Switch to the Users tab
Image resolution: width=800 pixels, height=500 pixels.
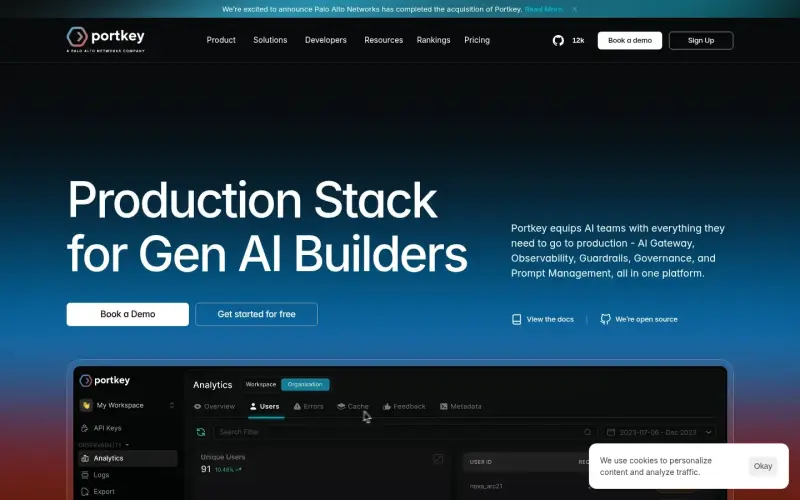click(x=264, y=407)
